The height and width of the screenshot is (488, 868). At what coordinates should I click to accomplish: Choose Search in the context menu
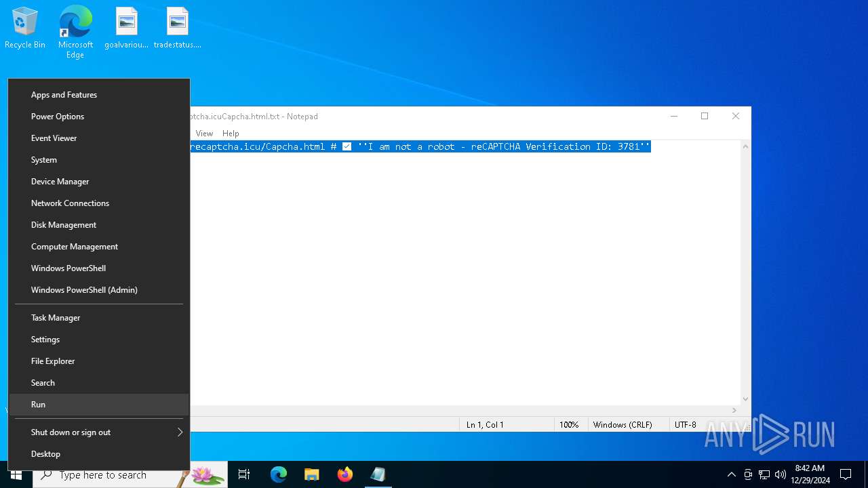tap(99, 383)
